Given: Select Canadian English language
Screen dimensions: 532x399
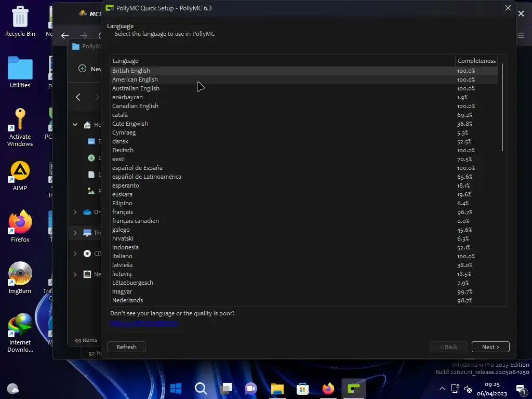Looking at the screenshot, I should pyautogui.click(x=304, y=106).
